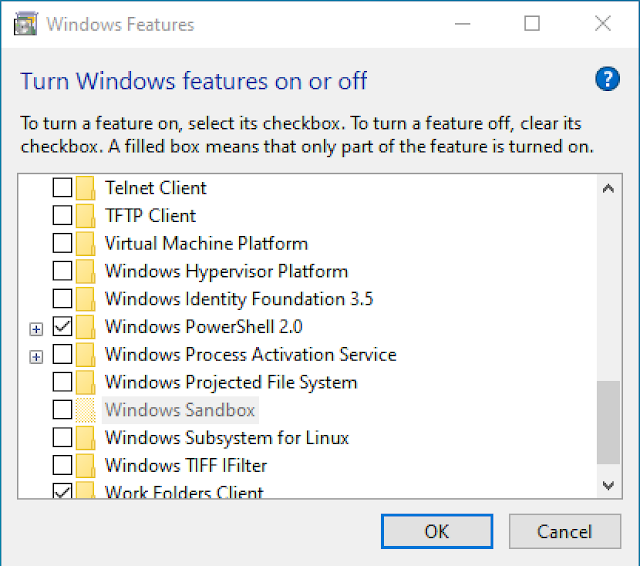Tick the Windows Subsystem for Linux checkbox
This screenshot has width=640, height=566.
(x=62, y=437)
